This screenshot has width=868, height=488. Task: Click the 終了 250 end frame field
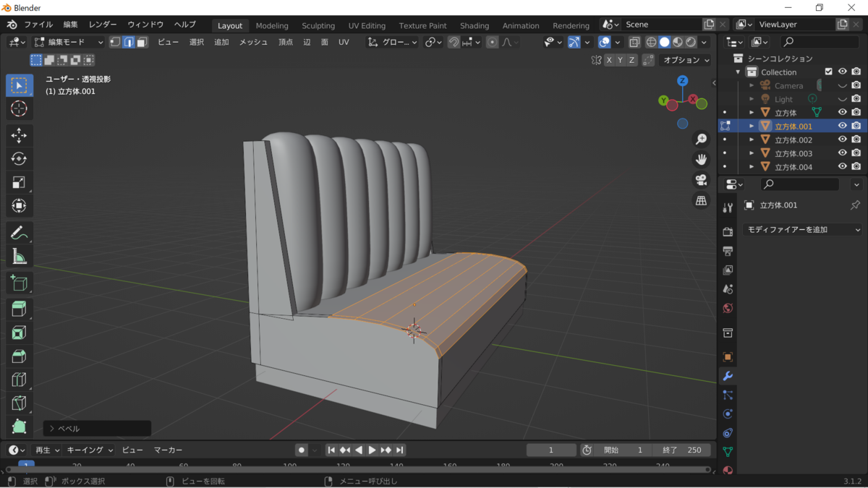(682, 450)
